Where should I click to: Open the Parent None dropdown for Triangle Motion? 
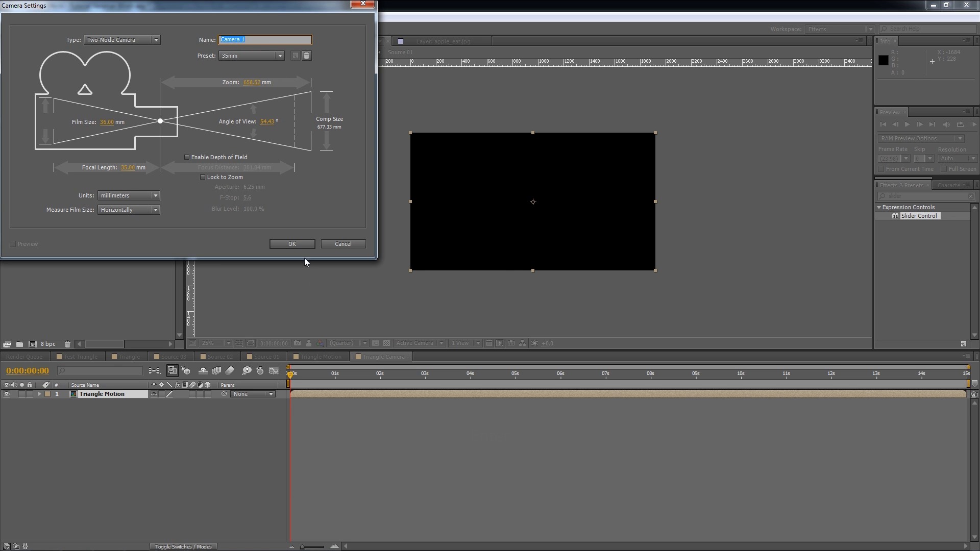click(253, 394)
